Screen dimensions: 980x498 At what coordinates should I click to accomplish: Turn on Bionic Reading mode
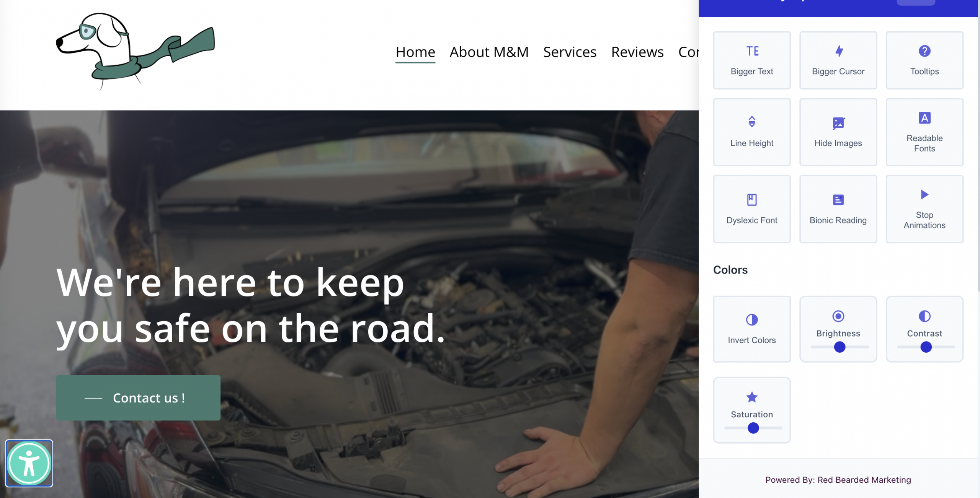[838, 209]
